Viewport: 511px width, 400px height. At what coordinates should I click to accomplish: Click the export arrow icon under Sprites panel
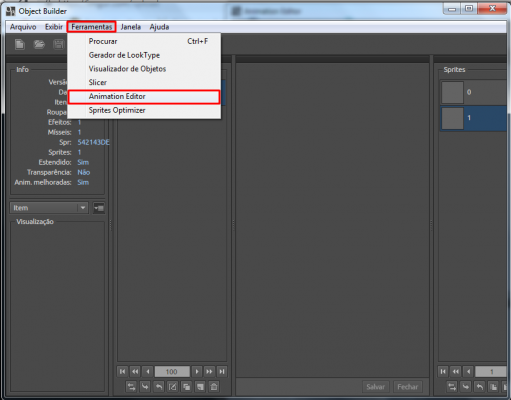click(480, 387)
